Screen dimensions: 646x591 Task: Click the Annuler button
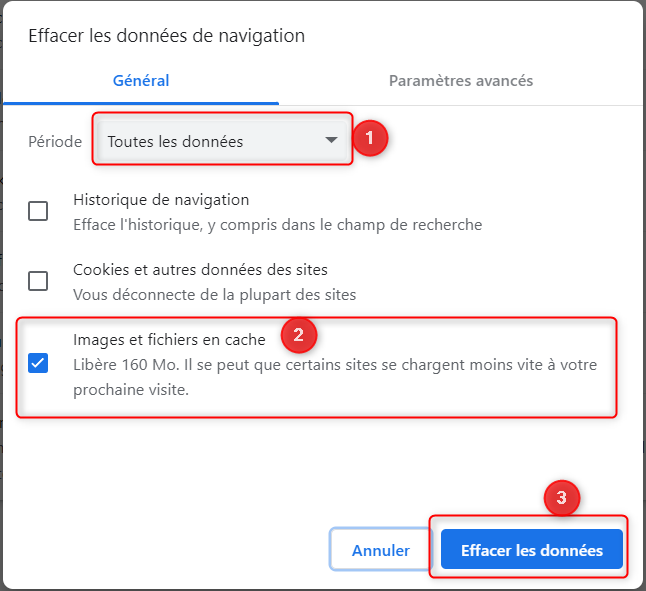click(x=381, y=550)
